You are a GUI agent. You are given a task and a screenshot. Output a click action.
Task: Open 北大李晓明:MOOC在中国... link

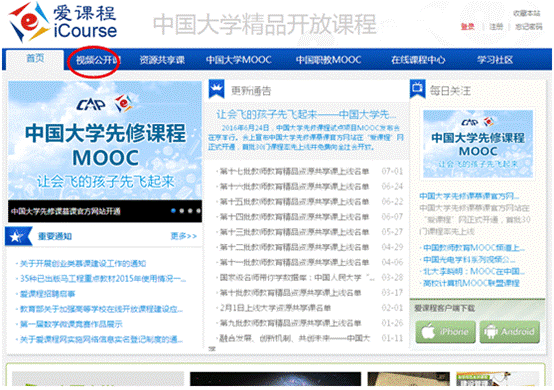pos(474,271)
